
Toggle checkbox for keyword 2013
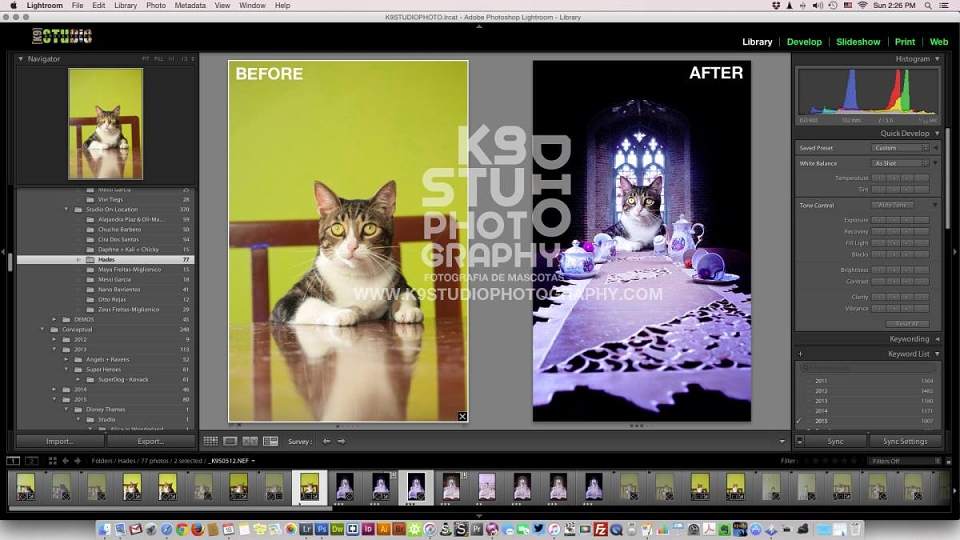[x=799, y=401]
